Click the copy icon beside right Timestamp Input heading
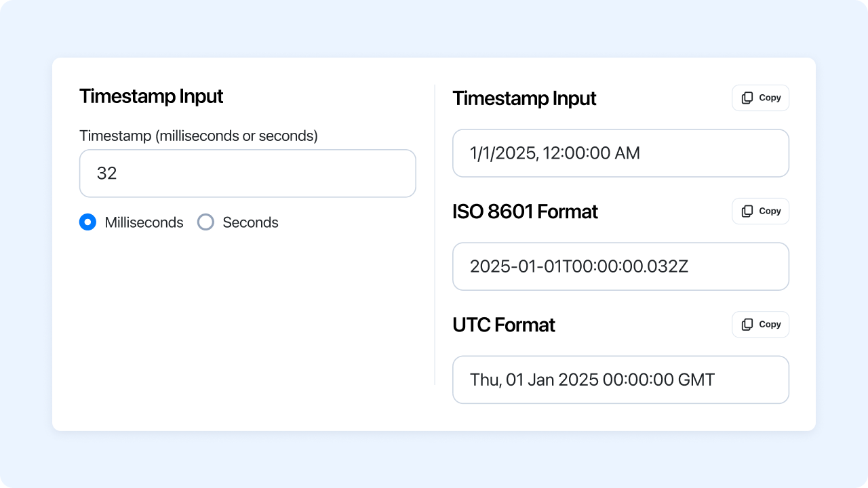 [x=747, y=98]
